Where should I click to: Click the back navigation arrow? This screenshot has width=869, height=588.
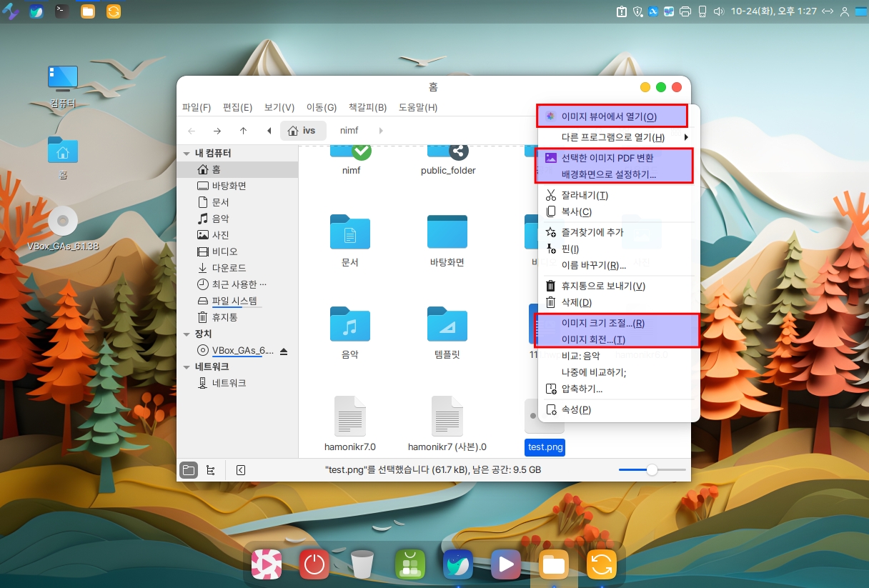click(192, 131)
